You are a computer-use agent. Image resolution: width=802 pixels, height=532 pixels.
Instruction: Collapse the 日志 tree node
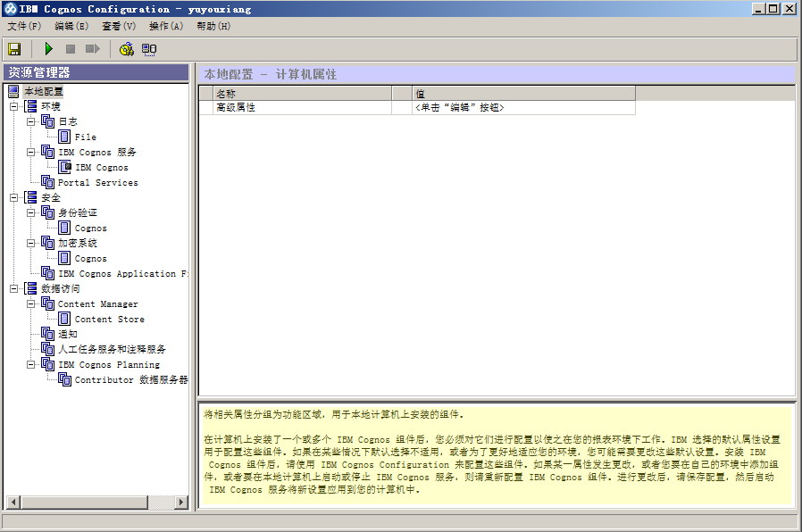coord(30,121)
